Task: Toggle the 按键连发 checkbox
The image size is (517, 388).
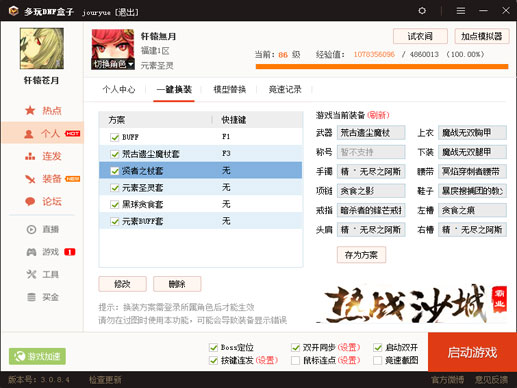Action: coord(213,360)
